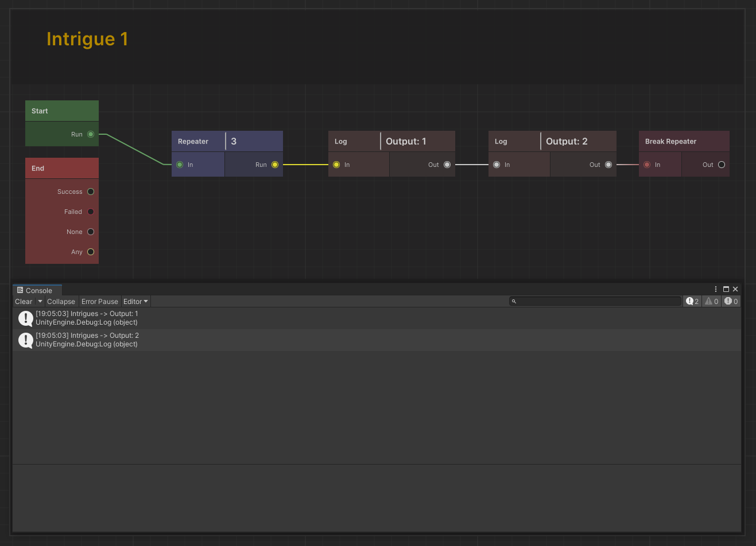
Task: Expand the Clear button's dropdown arrow
Action: point(40,301)
